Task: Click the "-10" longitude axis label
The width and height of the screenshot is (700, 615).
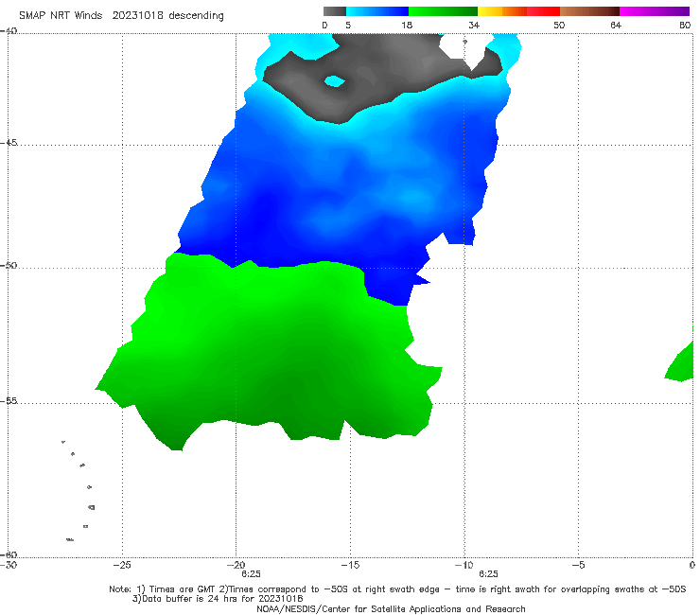Action: [x=464, y=565]
